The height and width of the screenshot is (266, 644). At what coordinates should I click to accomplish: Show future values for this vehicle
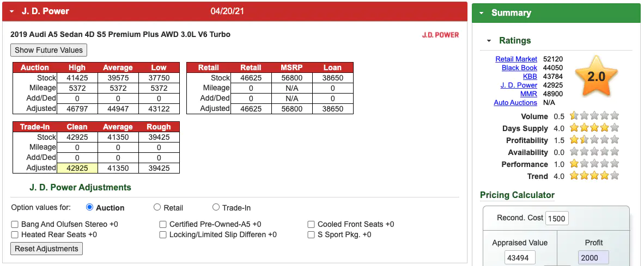(48, 51)
